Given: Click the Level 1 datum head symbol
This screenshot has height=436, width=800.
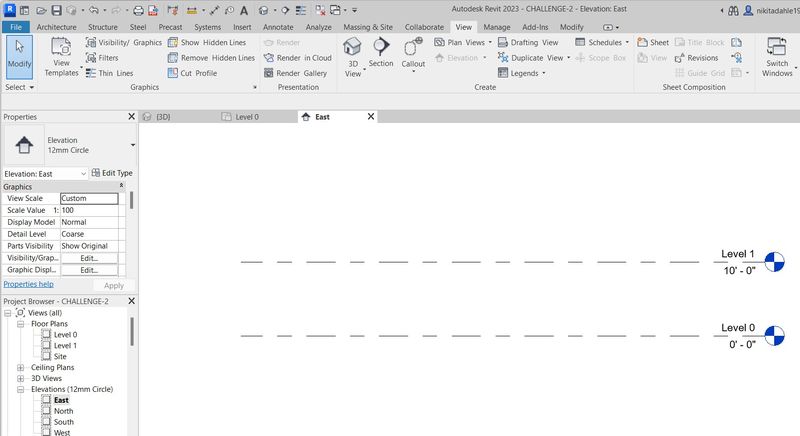Looking at the screenshot, I should tap(774, 262).
